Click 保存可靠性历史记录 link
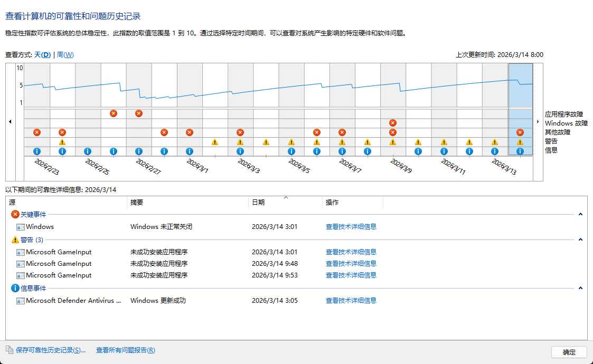 pos(51,350)
